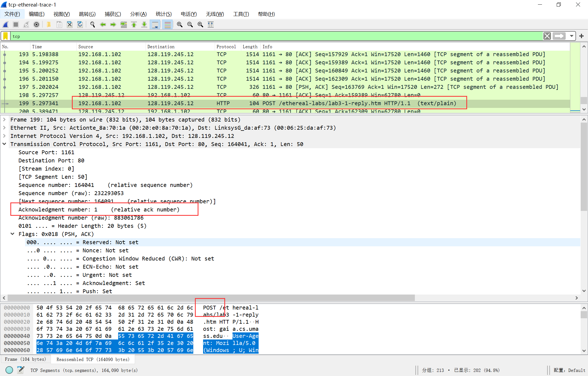Click reload capture file icon
The image size is (588, 376).
coord(80,25)
